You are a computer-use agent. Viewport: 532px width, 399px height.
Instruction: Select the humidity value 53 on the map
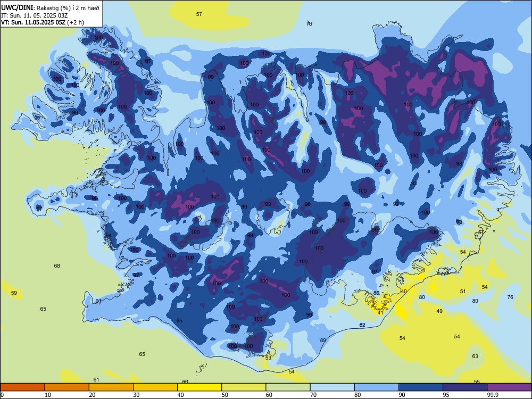268,358
